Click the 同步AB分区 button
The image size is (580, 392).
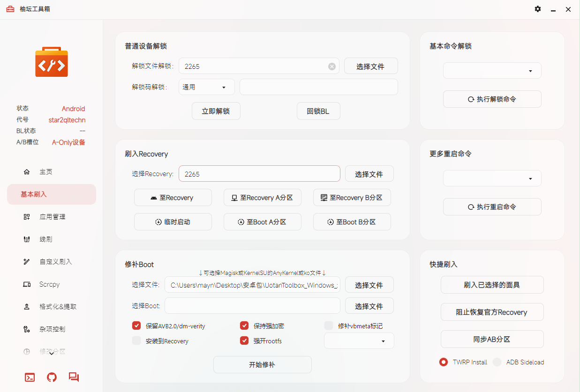click(x=492, y=339)
